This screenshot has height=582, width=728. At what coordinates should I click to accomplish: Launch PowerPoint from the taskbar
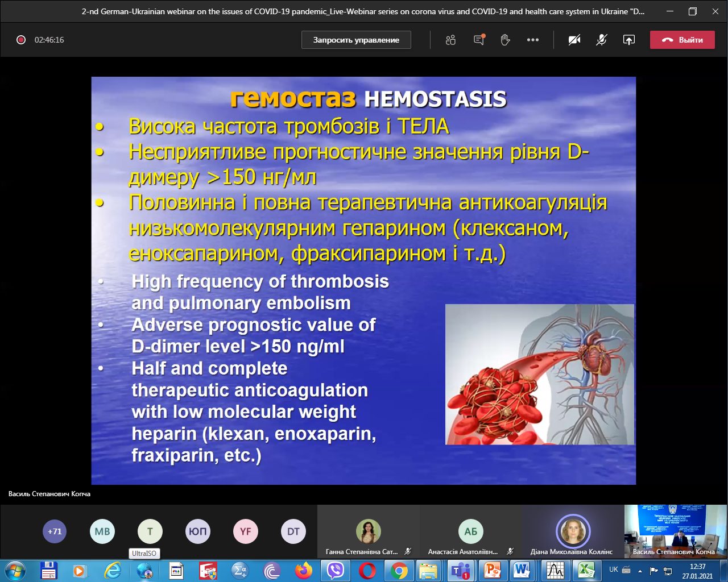click(x=491, y=570)
